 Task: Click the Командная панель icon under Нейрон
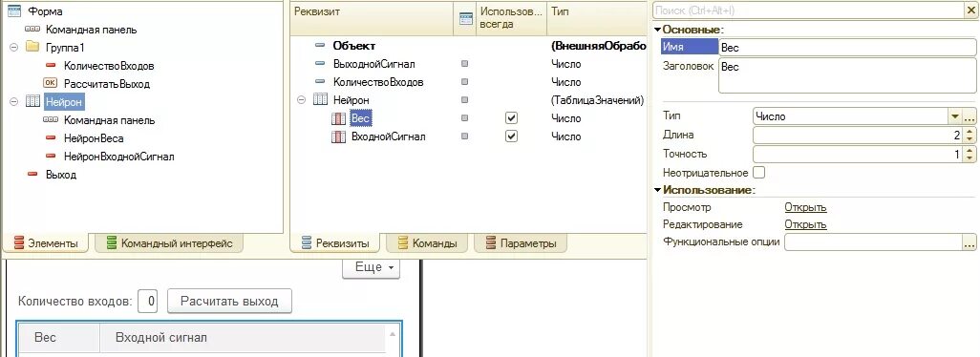51,120
